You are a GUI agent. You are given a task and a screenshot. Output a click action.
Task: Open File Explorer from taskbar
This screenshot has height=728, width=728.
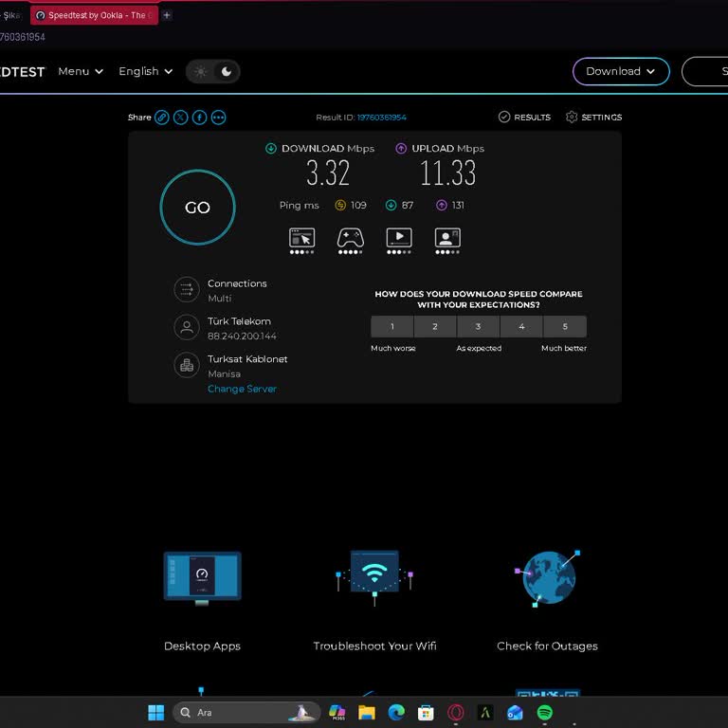367,713
